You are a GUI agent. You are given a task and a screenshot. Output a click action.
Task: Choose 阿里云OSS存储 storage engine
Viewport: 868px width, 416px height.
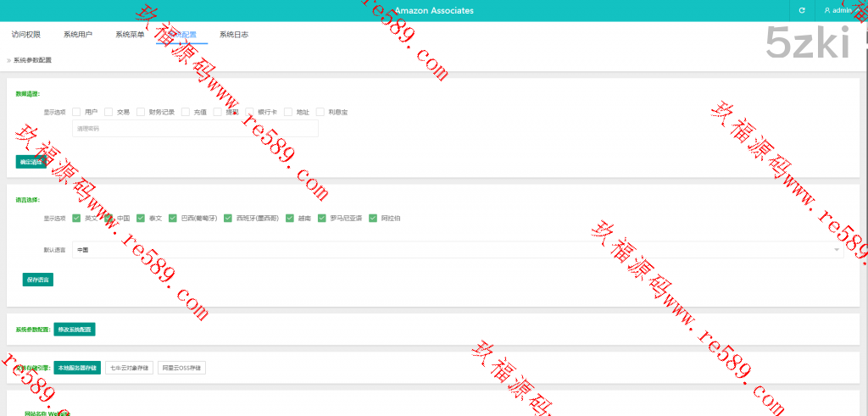pyautogui.click(x=181, y=368)
